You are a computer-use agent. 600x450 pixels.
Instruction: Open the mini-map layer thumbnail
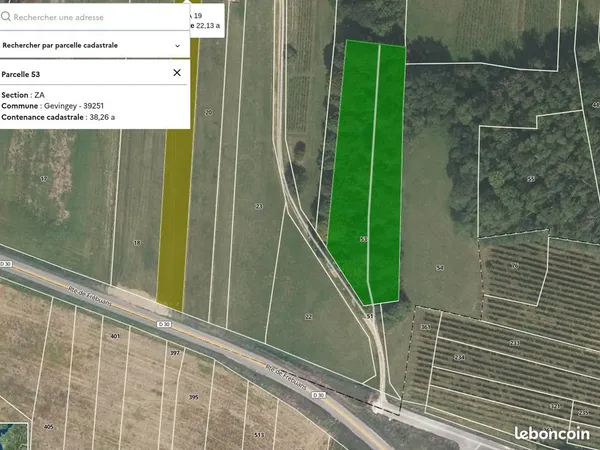(14, 436)
